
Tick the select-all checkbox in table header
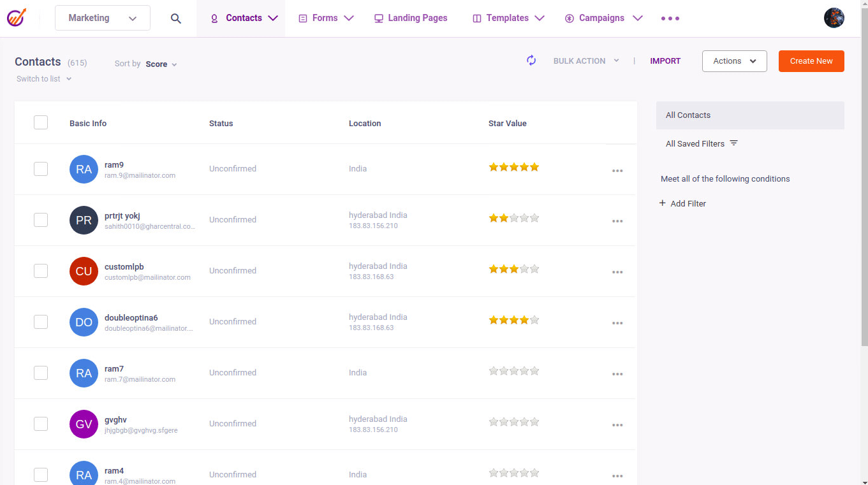tap(41, 122)
